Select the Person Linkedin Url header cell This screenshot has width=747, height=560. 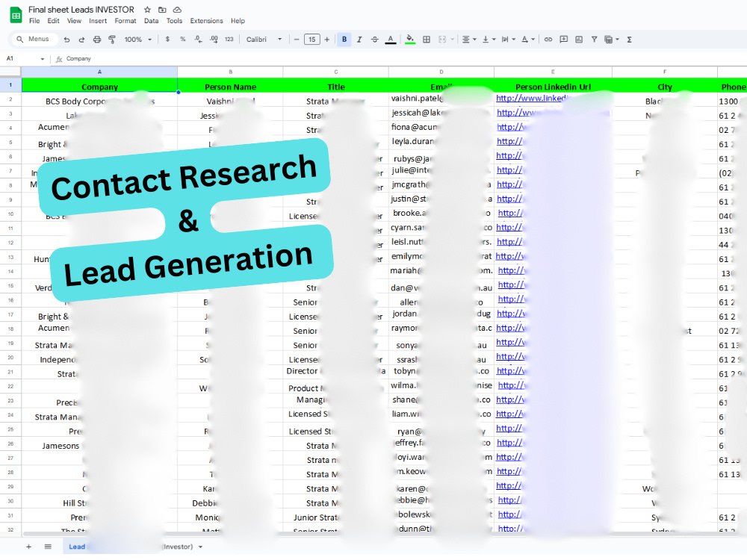(553, 87)
